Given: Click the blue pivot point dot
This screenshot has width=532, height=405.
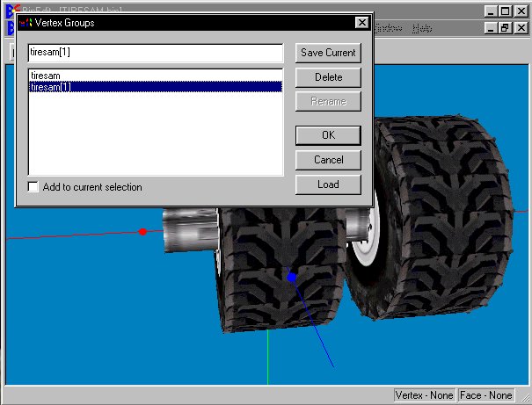Looking at the screenshot, I should click(292, 277).
